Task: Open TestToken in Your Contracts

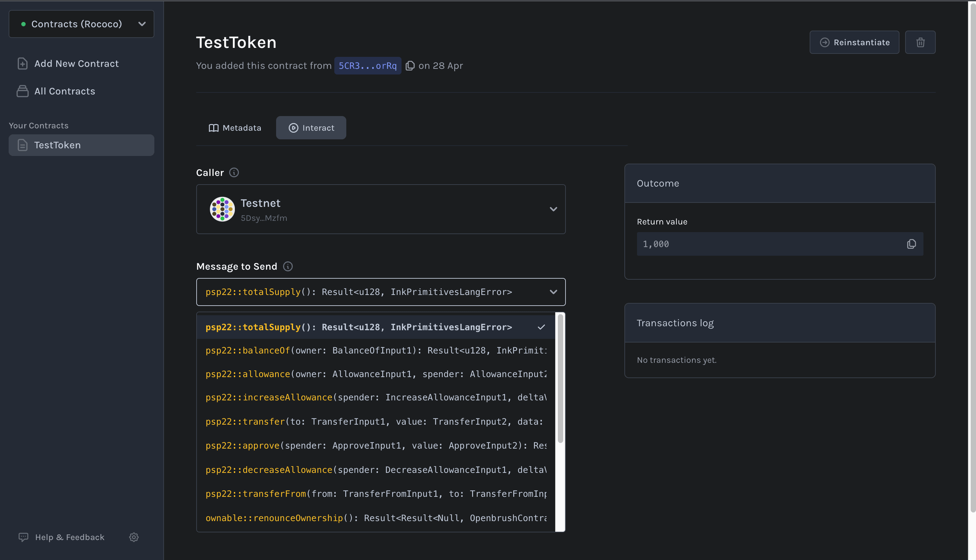Action: (x=81, y=145)
